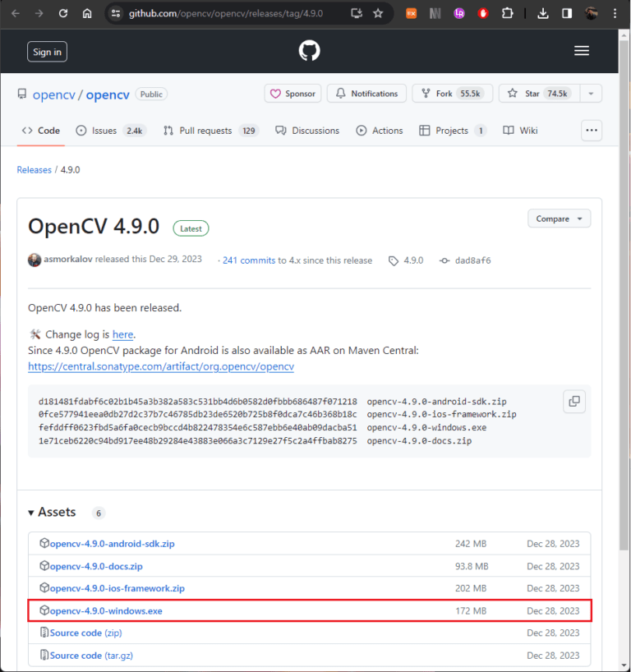Click the GitHub logo in the header
631x672 pixels.
309,50
